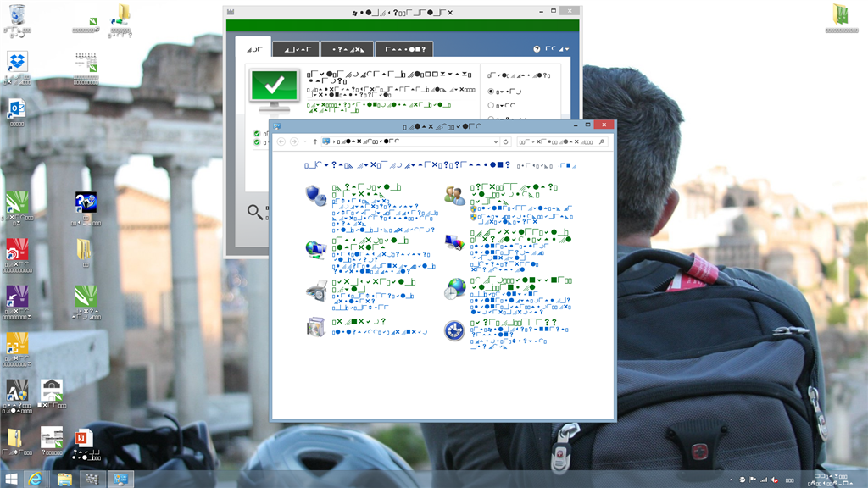Open the Recycle Bin desktop icon
The image size is (868, 488).
coord(17,14)
